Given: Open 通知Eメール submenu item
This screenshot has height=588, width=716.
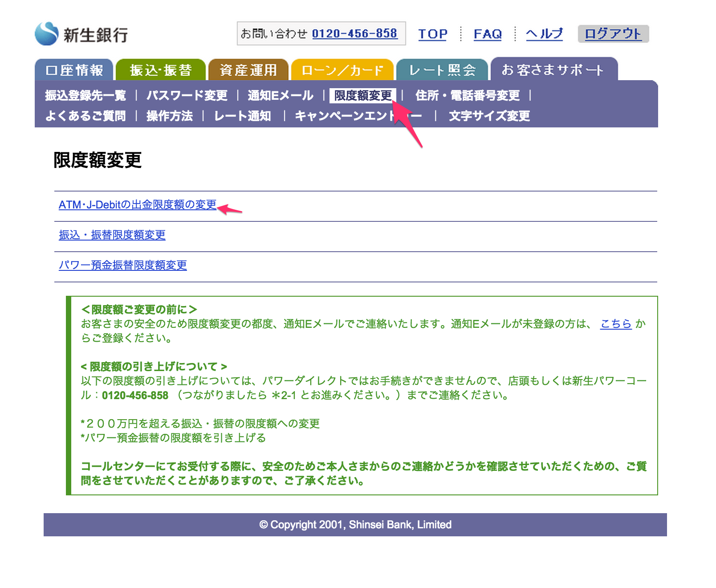Looking at the screenshot, I should (x=281, y=95).
